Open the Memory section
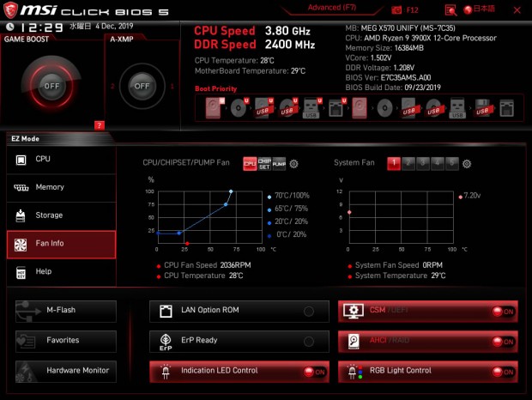 pyautogui.click(x=62, y=187)
